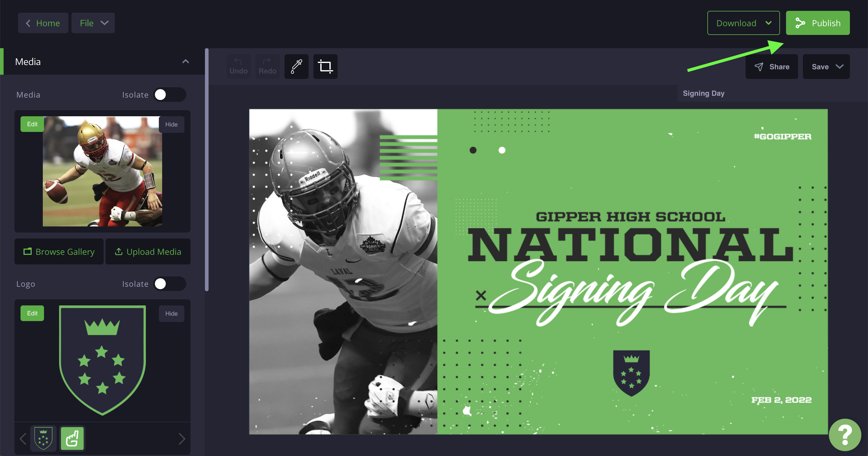Select the shield crest logo thumbnail

(x=43, y=438)
